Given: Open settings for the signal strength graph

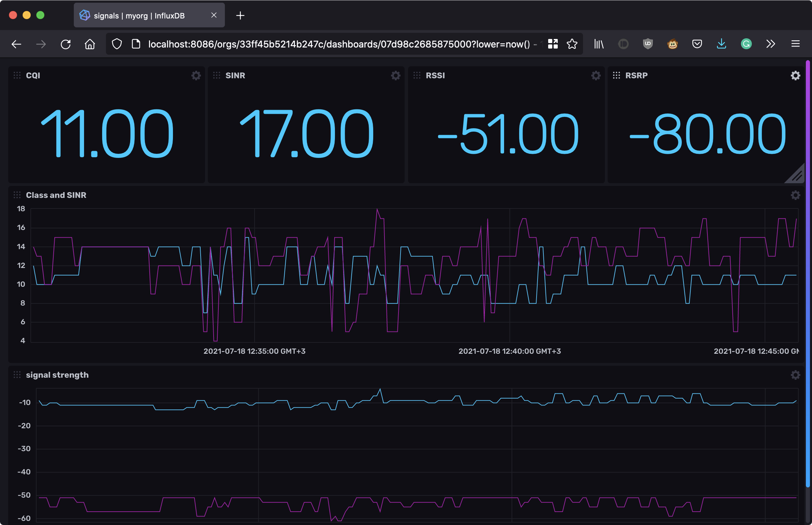Looking at the screenshot, I should [x=795, y=375].
